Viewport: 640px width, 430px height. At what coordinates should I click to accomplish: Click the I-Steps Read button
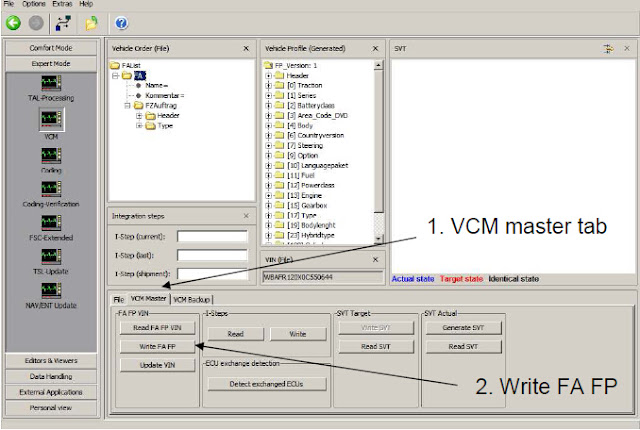pos(236,334)
